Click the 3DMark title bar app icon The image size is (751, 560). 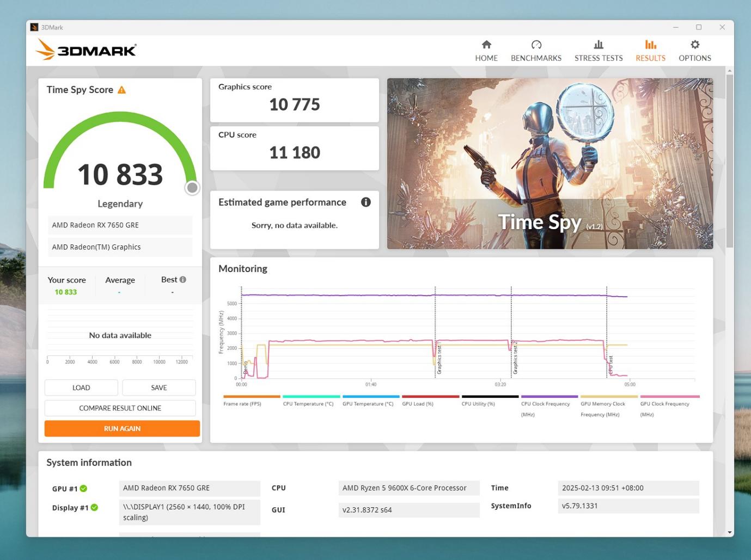pyautogui.click(x=34, y=27)
